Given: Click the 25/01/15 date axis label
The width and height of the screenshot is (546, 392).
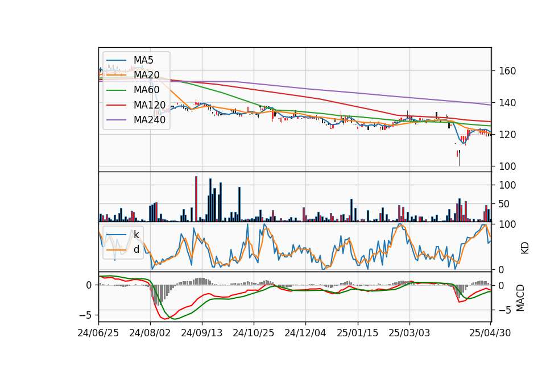Looking at the screenshot, I should 357,333.
